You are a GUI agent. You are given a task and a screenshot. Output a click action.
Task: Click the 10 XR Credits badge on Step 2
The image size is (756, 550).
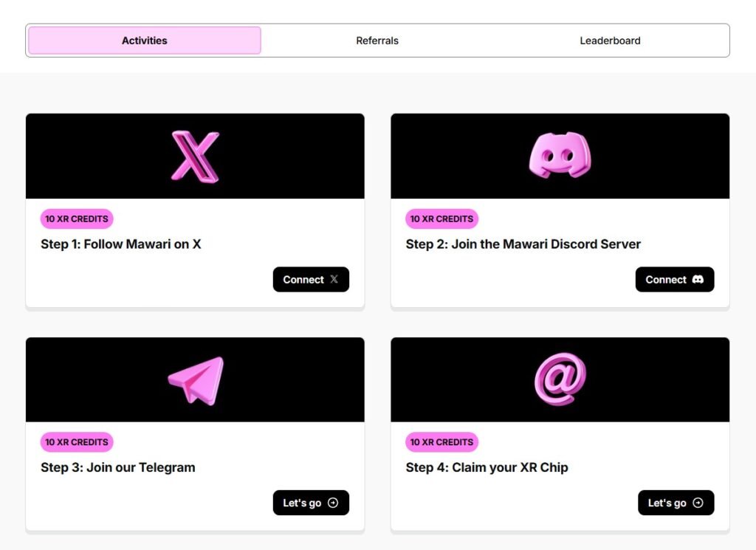pyautogui.click(x=441, y=219)
